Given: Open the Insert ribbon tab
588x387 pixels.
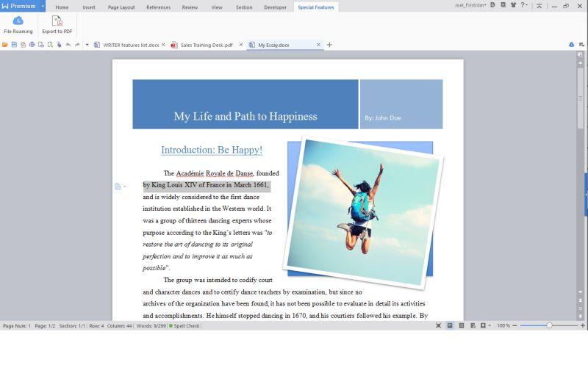Looking at the screenshot, I should click(x=89, y=7).
